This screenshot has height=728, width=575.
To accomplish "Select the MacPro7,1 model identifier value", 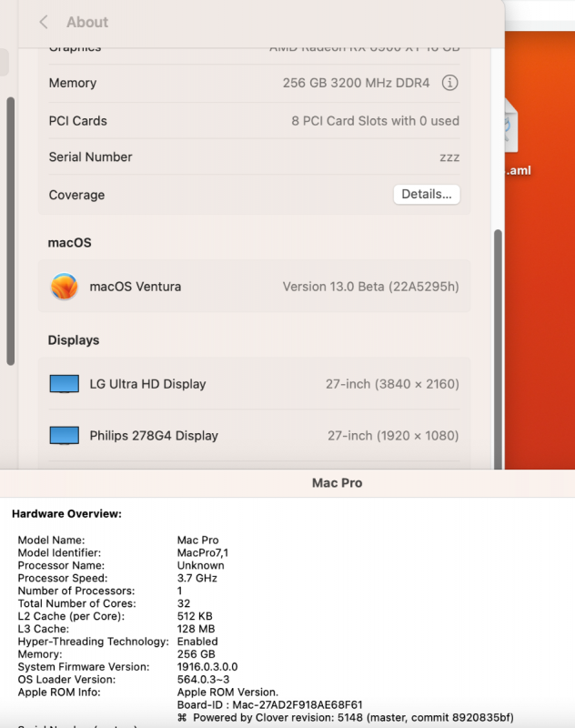I will click(x=203, y=553).
